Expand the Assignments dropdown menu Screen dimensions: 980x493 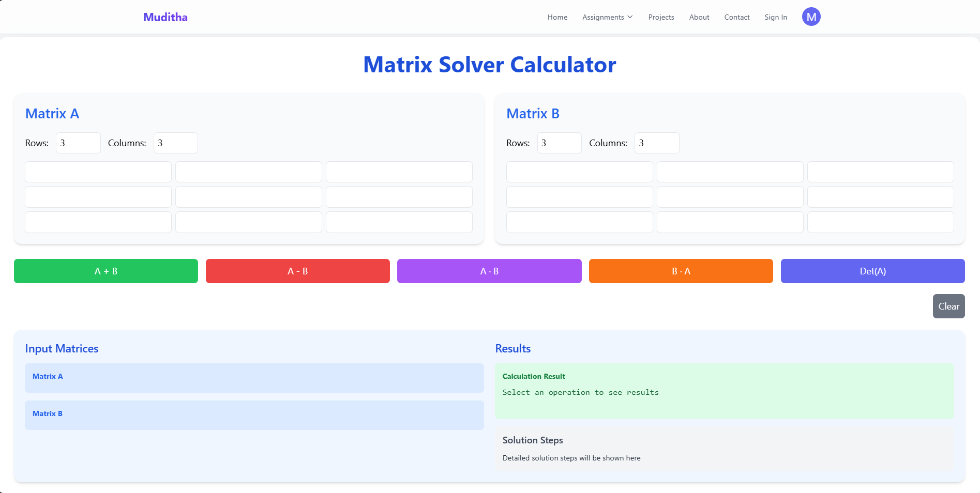click(607, 17)
